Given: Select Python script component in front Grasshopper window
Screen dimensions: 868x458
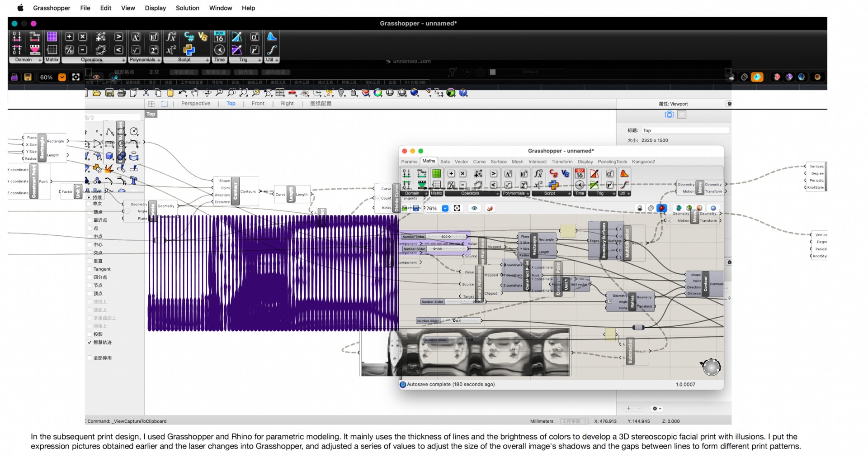Looking at the screenshot, I should (x=553, y=185).
